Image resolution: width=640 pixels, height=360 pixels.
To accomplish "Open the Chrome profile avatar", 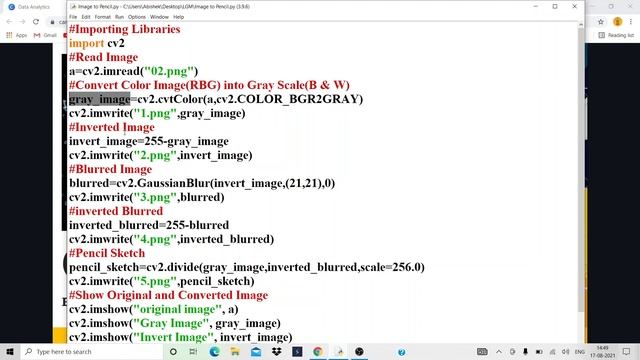I will coord(618,22).
